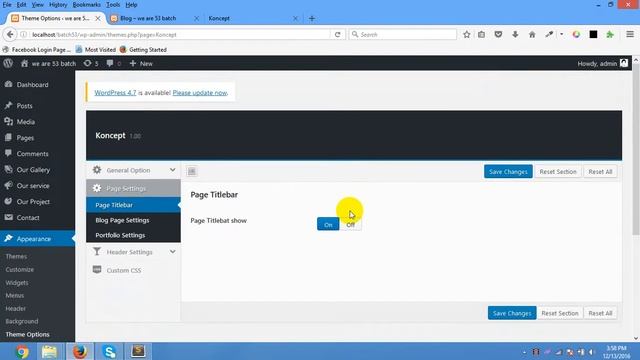The height and width of the screenshot is (360, 640).
Task: Open the Bookmarks menu
Action: pos(87,5)
